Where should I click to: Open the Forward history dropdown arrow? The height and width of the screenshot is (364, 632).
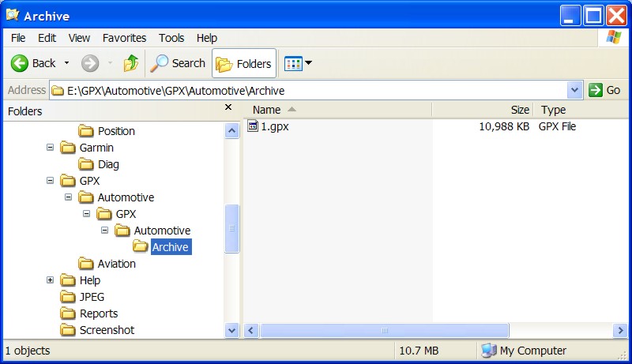pos(110,63)
